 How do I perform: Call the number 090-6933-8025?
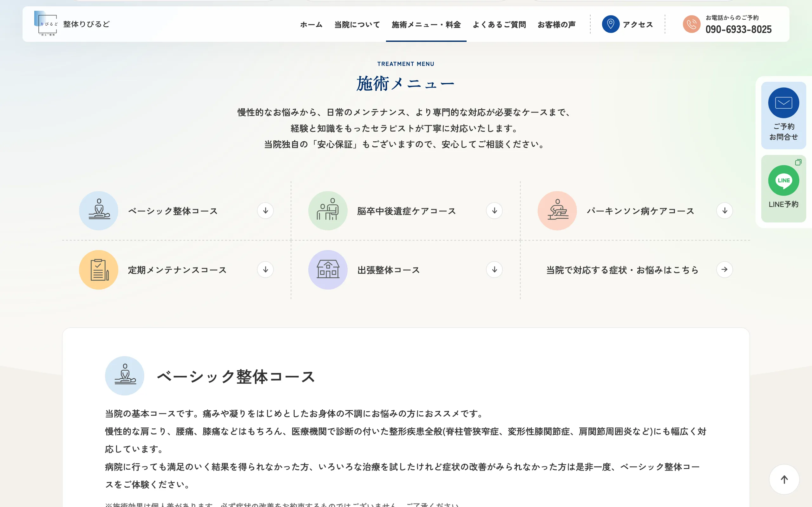738,29
